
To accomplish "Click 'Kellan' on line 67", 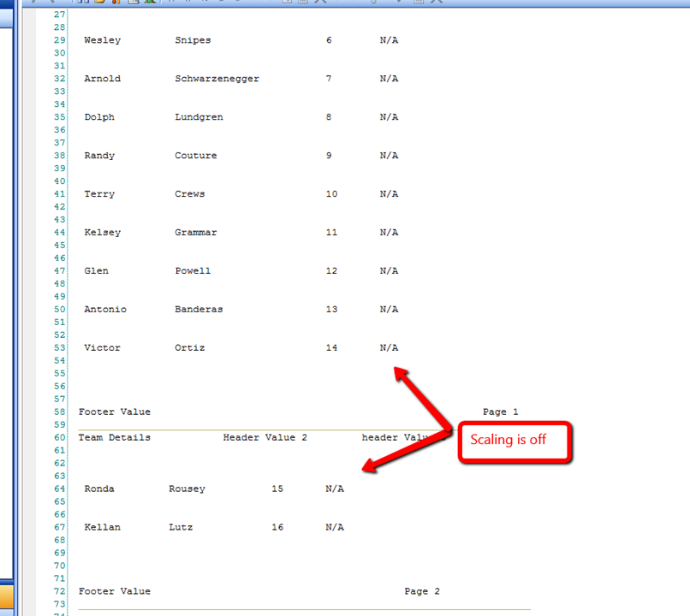I will pos(102,528).
